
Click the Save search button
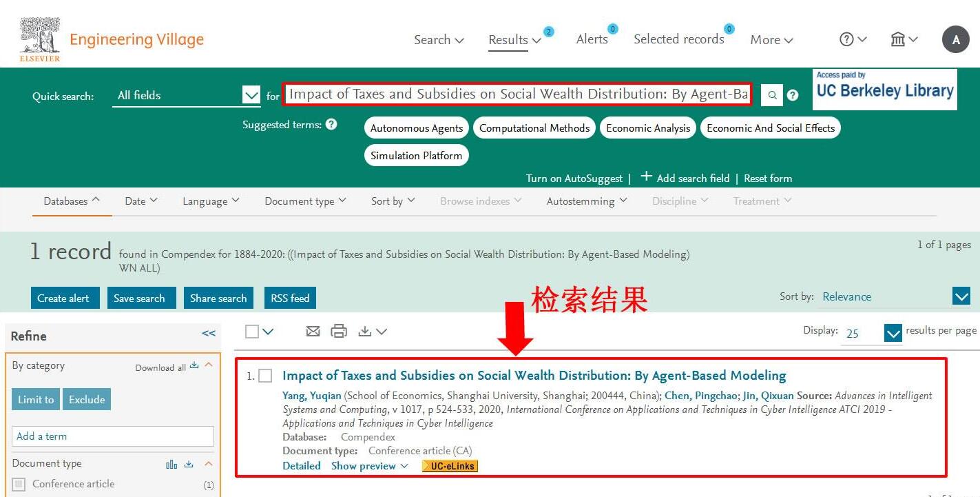coord(142,298)
